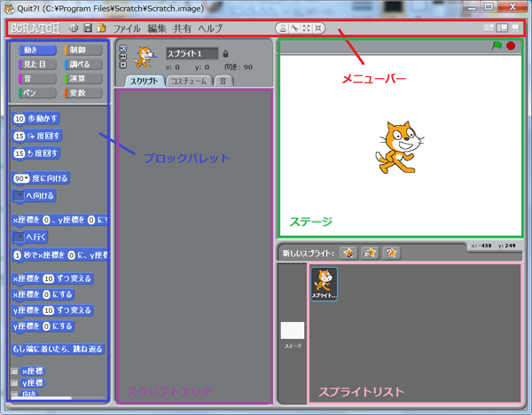Set rotation style to can rotate
The image size is (532, 415).
coord(123,49)
